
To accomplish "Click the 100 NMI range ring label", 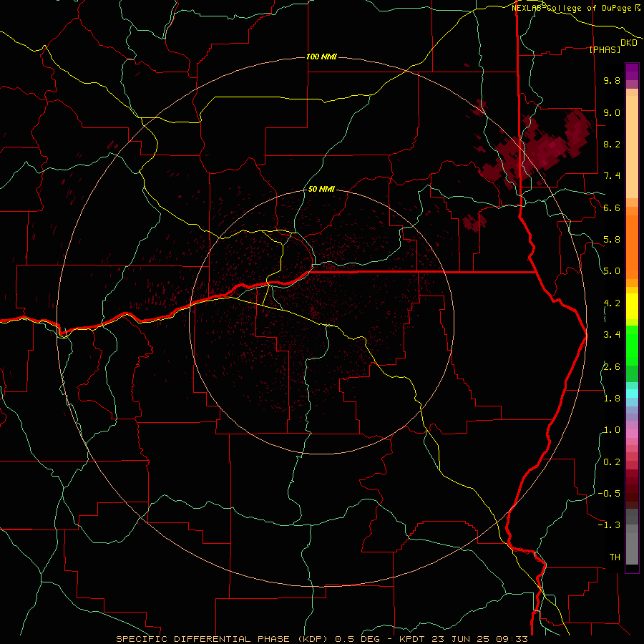I will pos(321,57).
